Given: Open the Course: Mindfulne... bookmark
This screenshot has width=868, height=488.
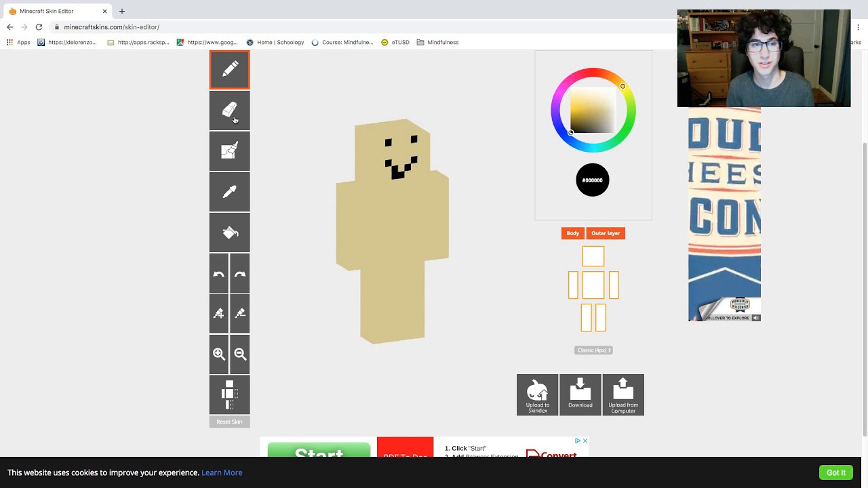Looking at the screenshot, I should click(342, 42).
